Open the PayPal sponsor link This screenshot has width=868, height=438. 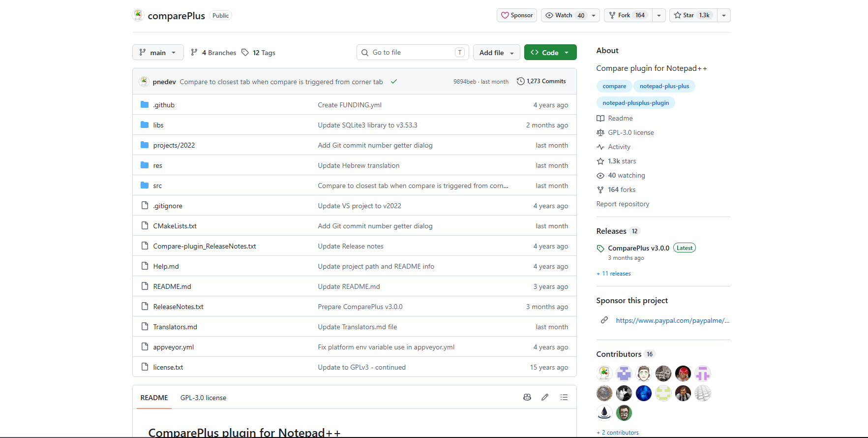click(x=672, y=320)
